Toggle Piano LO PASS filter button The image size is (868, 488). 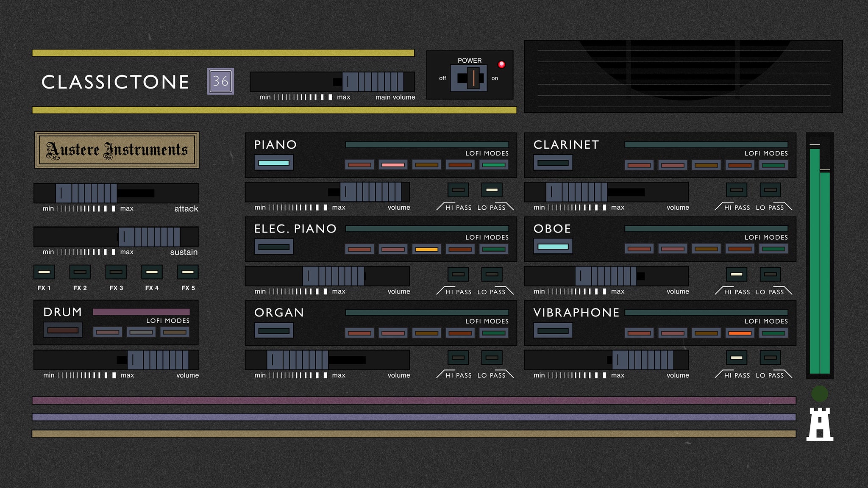492,190
